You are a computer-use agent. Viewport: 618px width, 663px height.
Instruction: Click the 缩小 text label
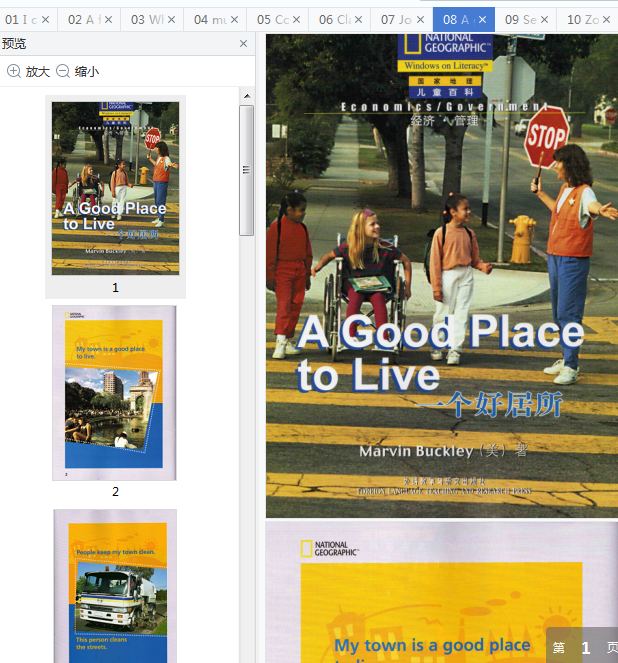pyautogui.click(x=87, y=71)
